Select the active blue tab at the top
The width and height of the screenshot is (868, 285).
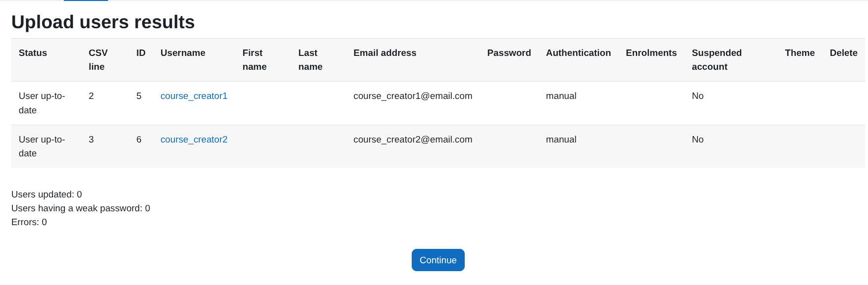pyautogui.click(x=85, y=2)
